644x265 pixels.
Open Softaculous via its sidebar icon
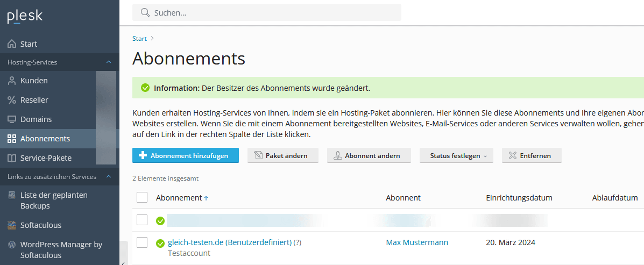(12, 225)
